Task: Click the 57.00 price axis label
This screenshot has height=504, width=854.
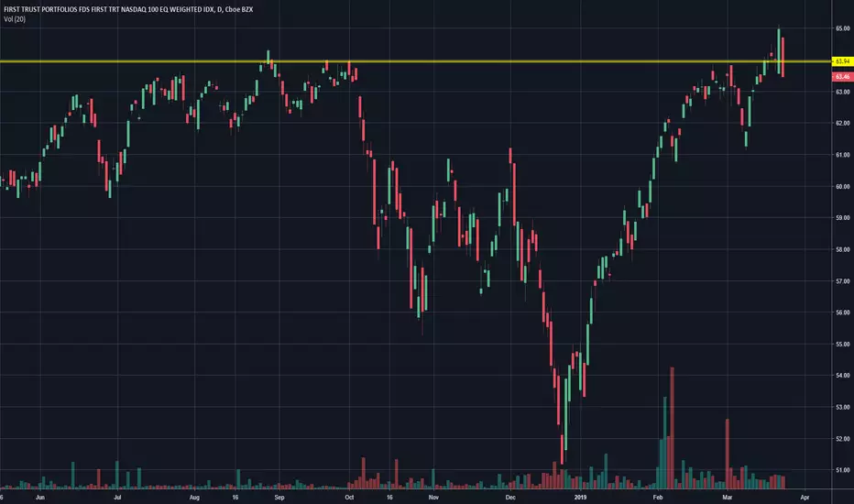Action: click(x=843, y=281)
